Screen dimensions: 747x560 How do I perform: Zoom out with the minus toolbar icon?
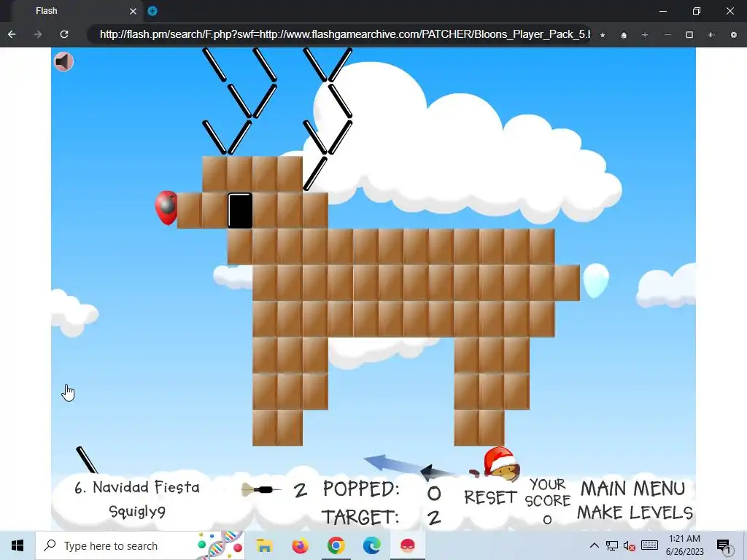(667, 35)
